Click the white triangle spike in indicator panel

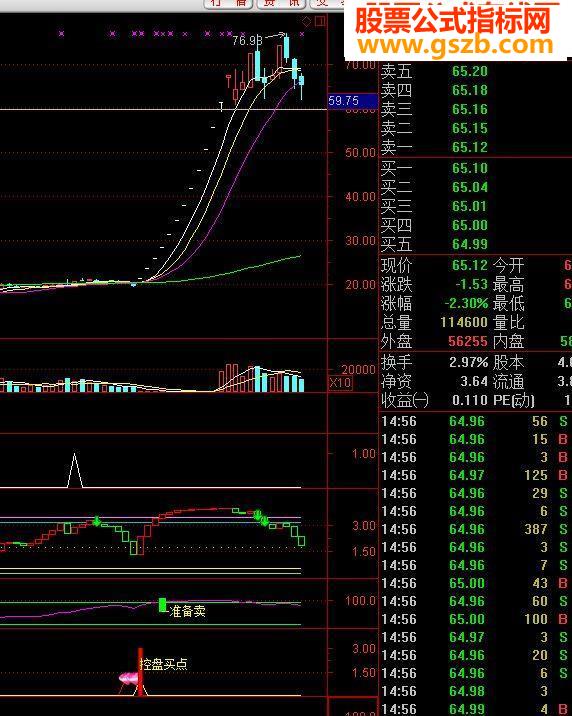tap(75, 470)
